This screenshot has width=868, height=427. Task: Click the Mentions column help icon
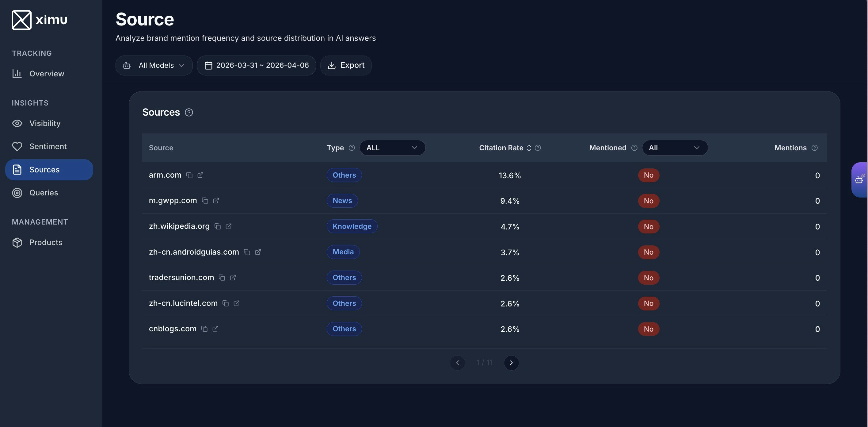[814, 148]
